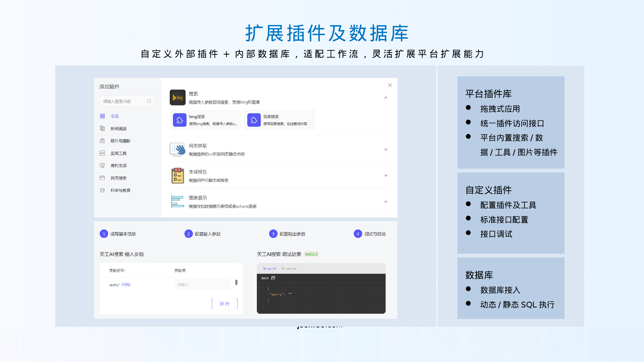Image resolution: width=644 pixels, height=362 pixels.
Task: Expand the 生成报告 plugin row
Action: coord(386,176)
